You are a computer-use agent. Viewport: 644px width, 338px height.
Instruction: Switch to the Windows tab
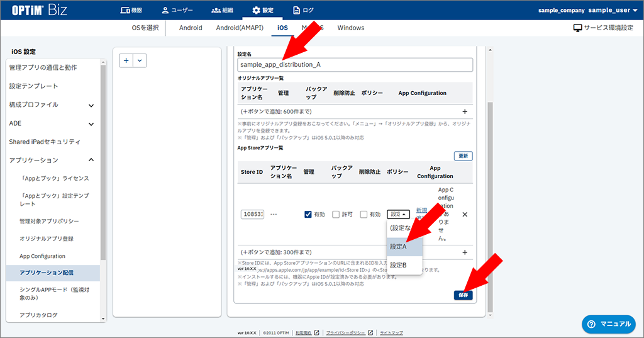[x=351, y=28]
